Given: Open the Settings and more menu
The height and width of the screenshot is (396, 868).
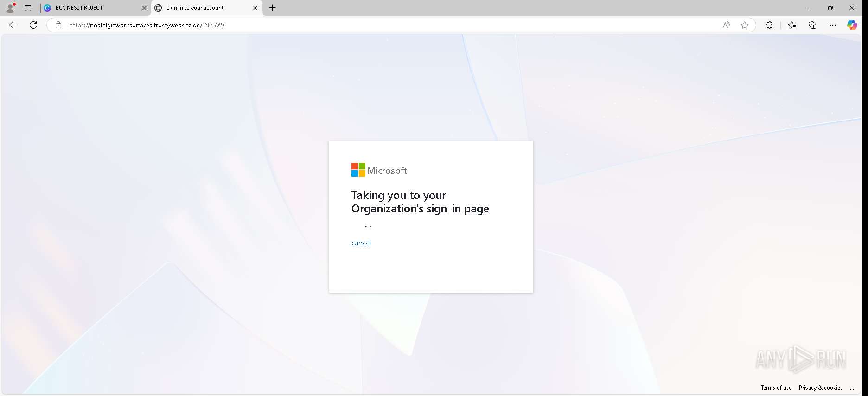Looking at the screenshot, I should (x=833, y=25).
